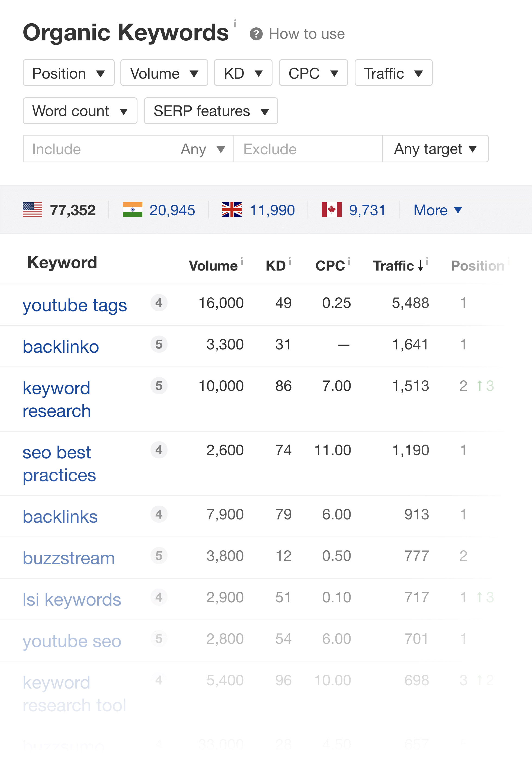The height and width of the screenshot is (768, 532).
Task: Click SERP features badge for youtube tags
Action: coord(159,303)
